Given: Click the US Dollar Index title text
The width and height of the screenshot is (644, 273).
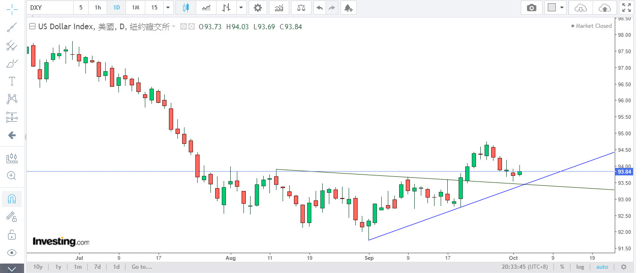Looking at the screenshot, I should click(x=66, y=27).
